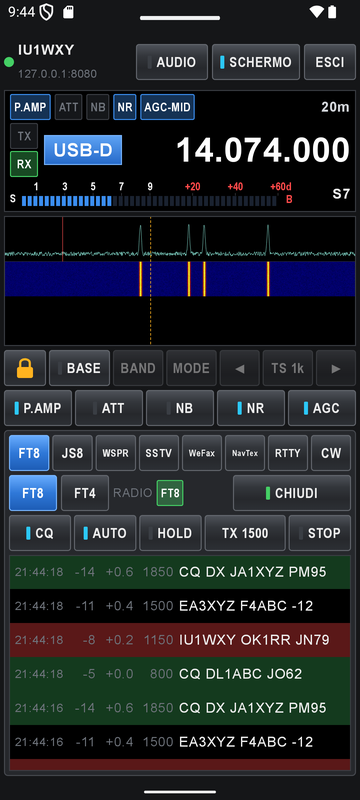Tap ATT indicator in display panel
360x800 pixels.
point(68,107)
